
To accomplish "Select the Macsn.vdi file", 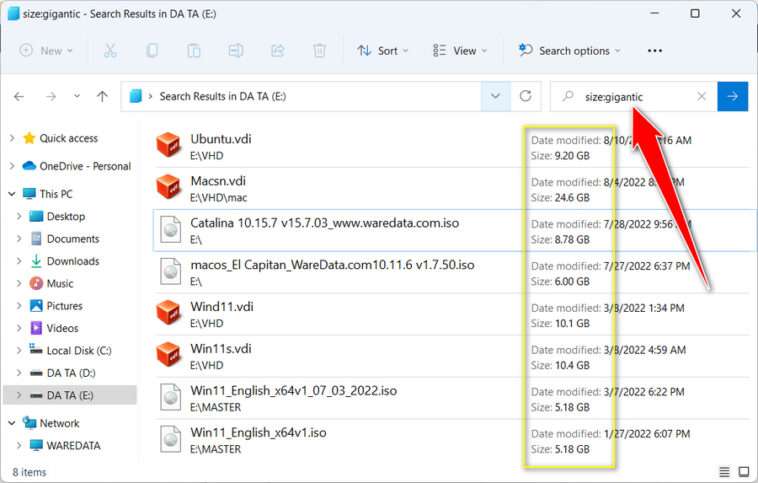I will (x=452, y=189).
